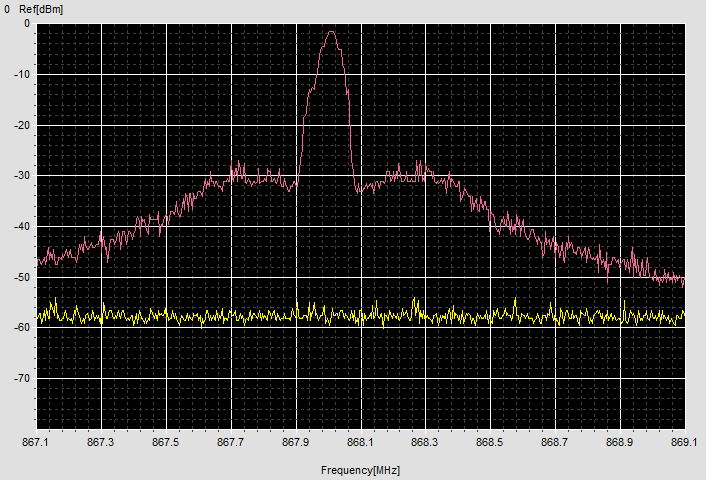Click the 868.7 frequency axis label
706x480 pixels.
point(554,443)
